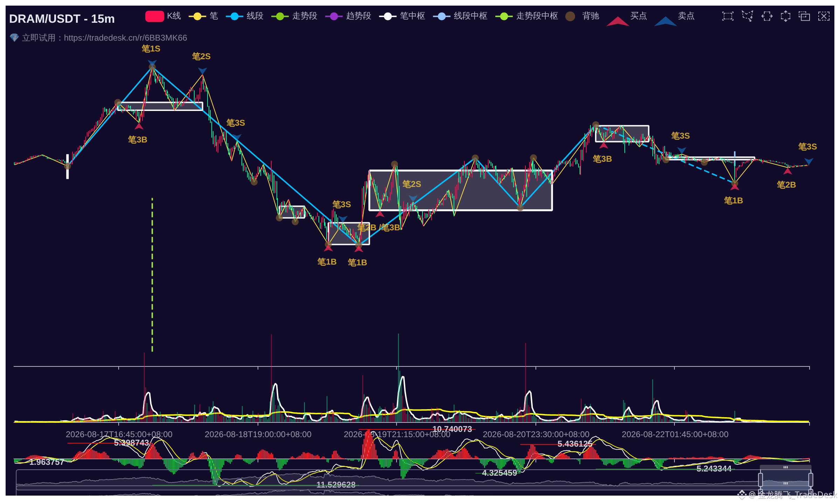Select the vertical range brush tool
This screenshot has height=504, width=840.
point(785,16)
